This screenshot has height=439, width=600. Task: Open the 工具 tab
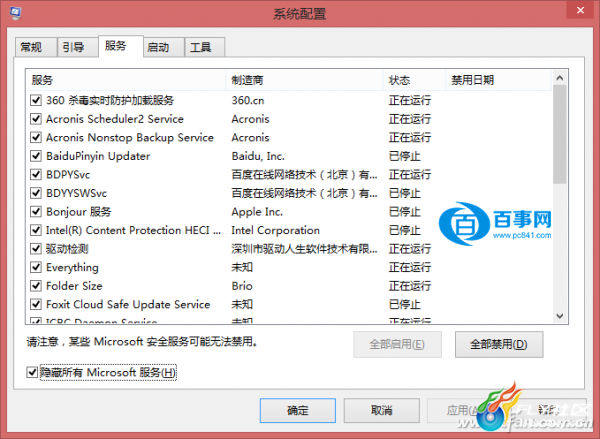click(205, 47)
